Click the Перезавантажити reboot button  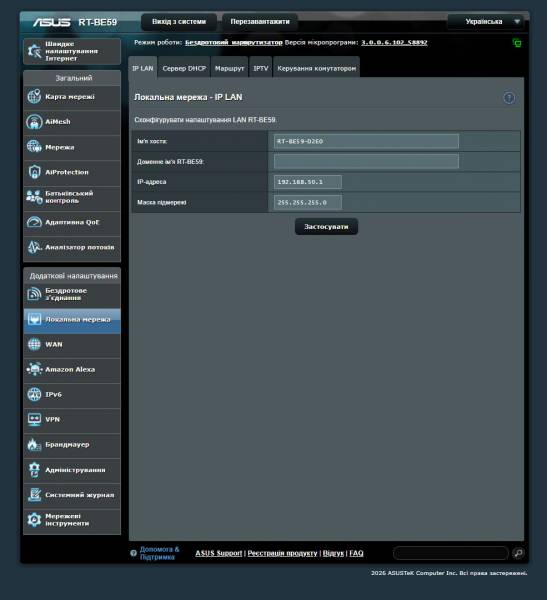260,22
